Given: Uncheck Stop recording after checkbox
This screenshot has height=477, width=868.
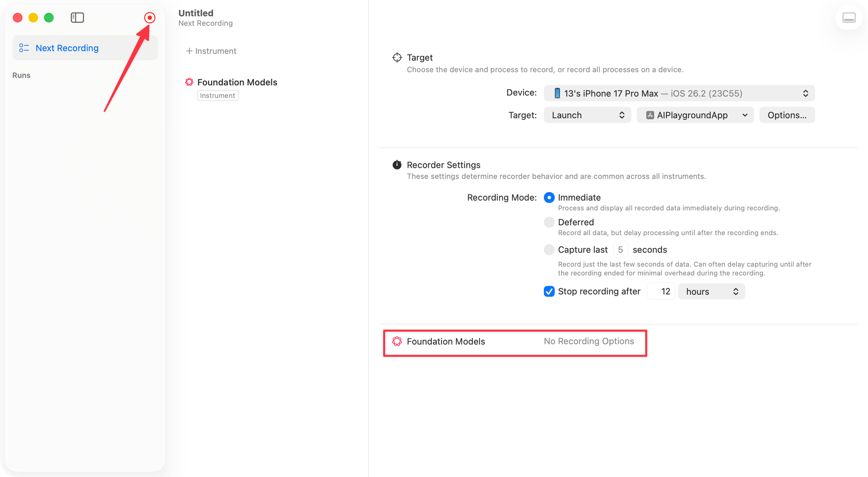Looking at the screenshot, I should point(549,291).
